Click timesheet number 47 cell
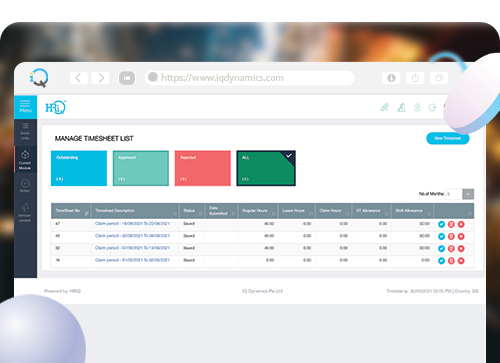500x363 pixels. pyautogui.click(x=57, y=224)
